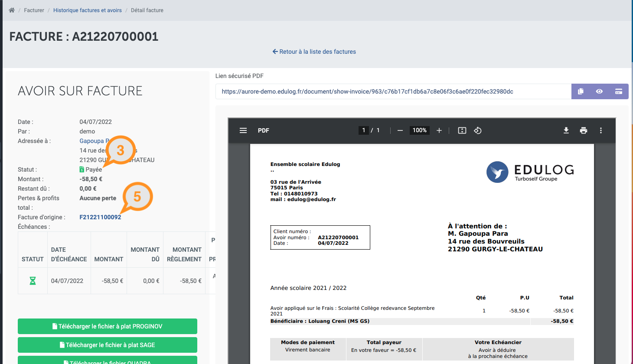
Task: Click Avoir numéro A21220700001 in PDF
Action: (316, 237)
